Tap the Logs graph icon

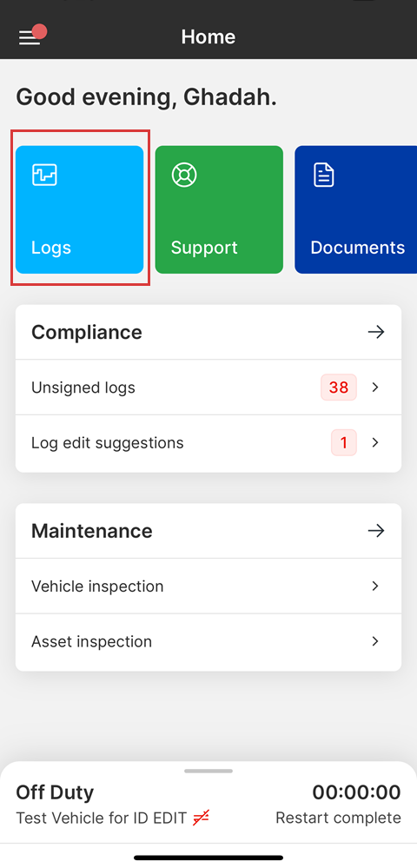click(x=44, y=175)
